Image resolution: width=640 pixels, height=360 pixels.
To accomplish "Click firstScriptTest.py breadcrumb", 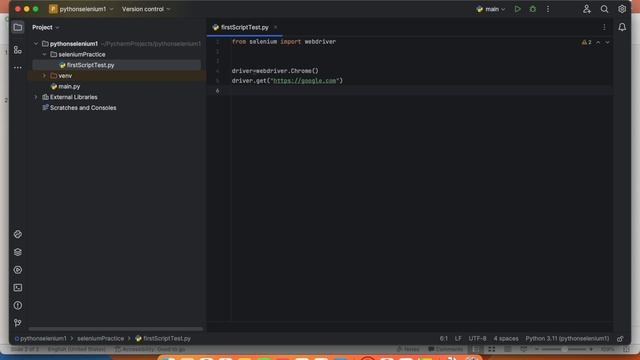I will click(163, 338).
